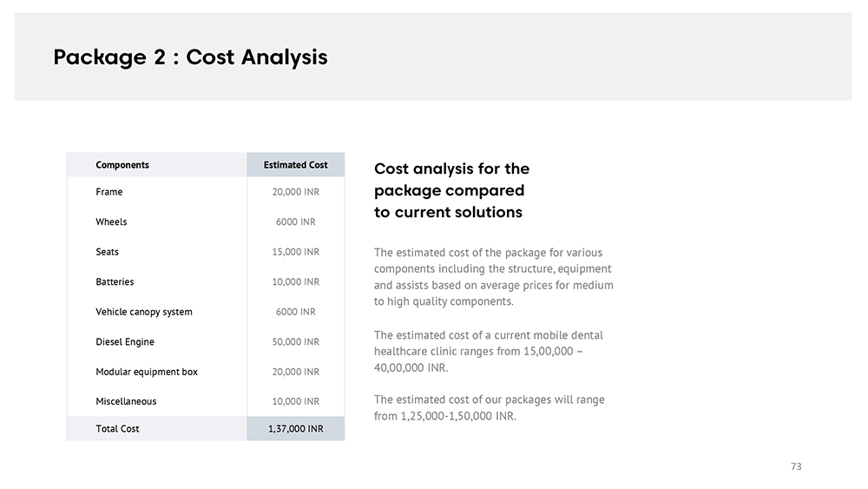Click the "Package 2 : Cost Analysis" title
This screenshot has height=489, width=868.
coord(190,57)
